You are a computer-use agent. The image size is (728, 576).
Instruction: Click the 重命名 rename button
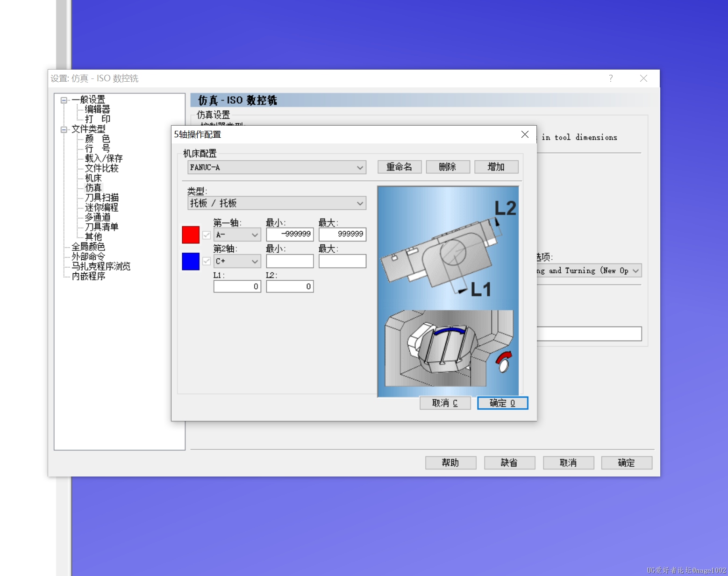point(400,167)
